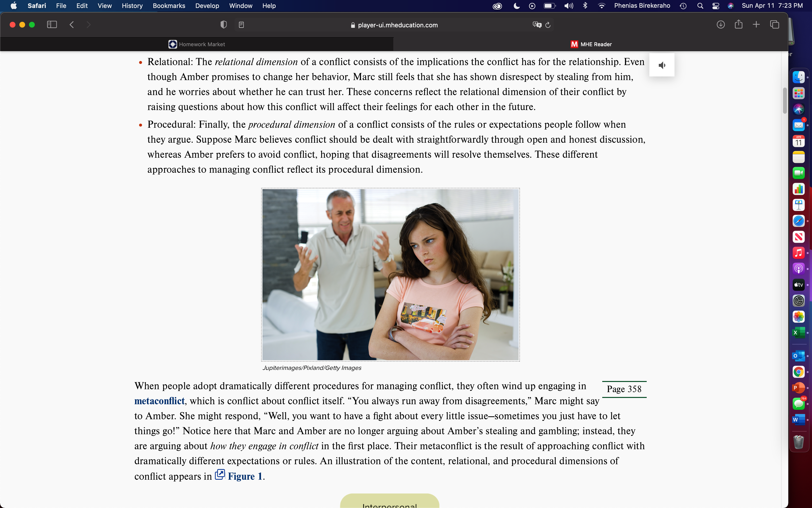Select the MHE Reader tab
The width and height of the screenshot is (812, 508).
tap(591, 44)
